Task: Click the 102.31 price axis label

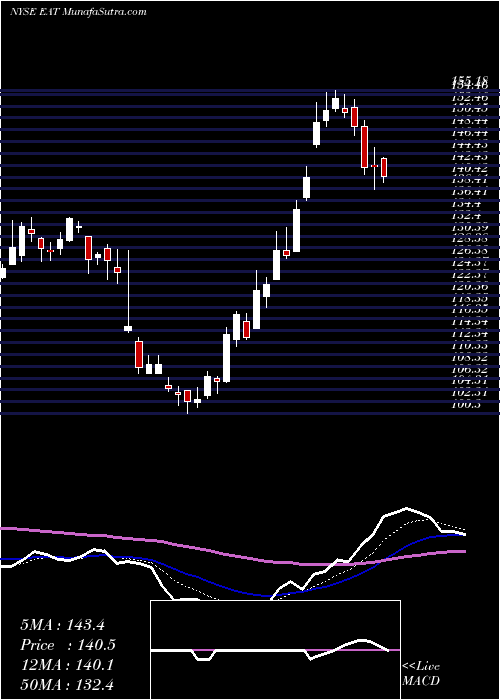Action: (x=469, y=393)
